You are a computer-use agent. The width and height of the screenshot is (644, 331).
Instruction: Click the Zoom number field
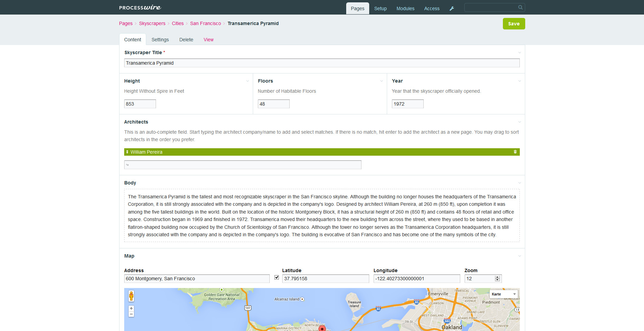483,279
